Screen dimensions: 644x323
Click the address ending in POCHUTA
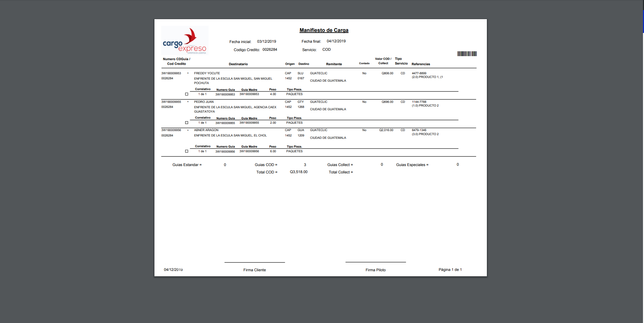click(233, 81)
